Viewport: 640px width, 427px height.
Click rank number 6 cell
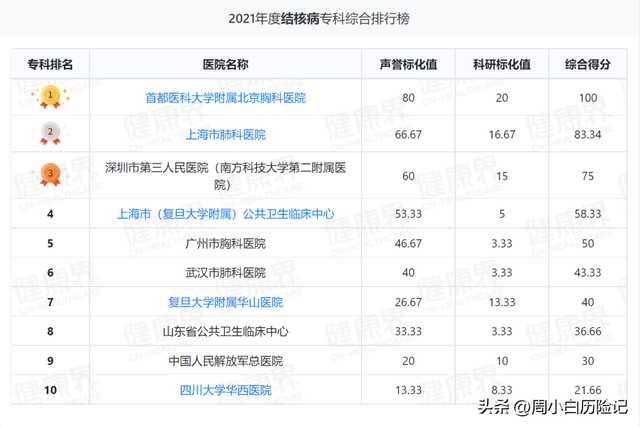(50, 273)
